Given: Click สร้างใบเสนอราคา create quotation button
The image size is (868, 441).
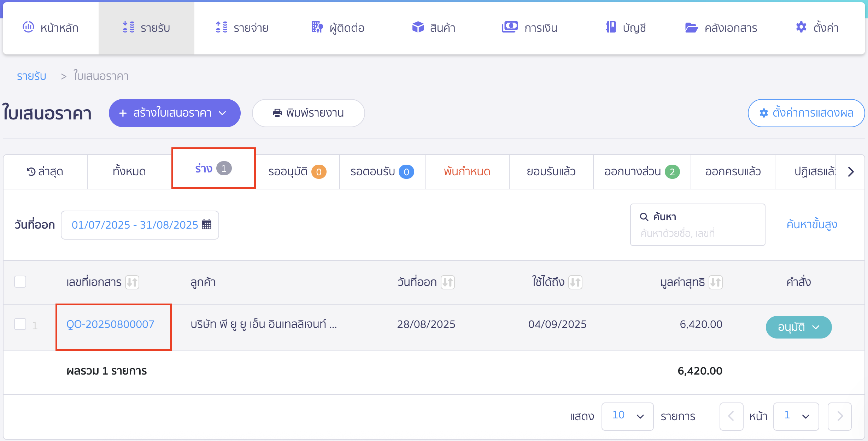Looking at the screenshot, I should pyautogui.click(x=175, y=113).
